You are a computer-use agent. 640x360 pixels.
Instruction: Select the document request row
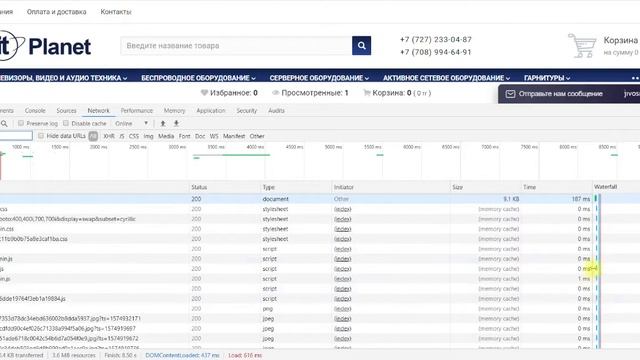tap(320, 199)
